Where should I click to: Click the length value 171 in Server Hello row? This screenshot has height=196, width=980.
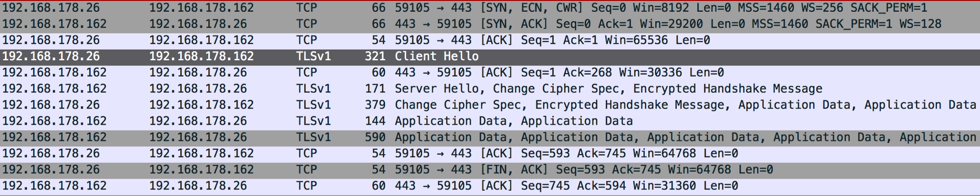[x=375, y=89]
